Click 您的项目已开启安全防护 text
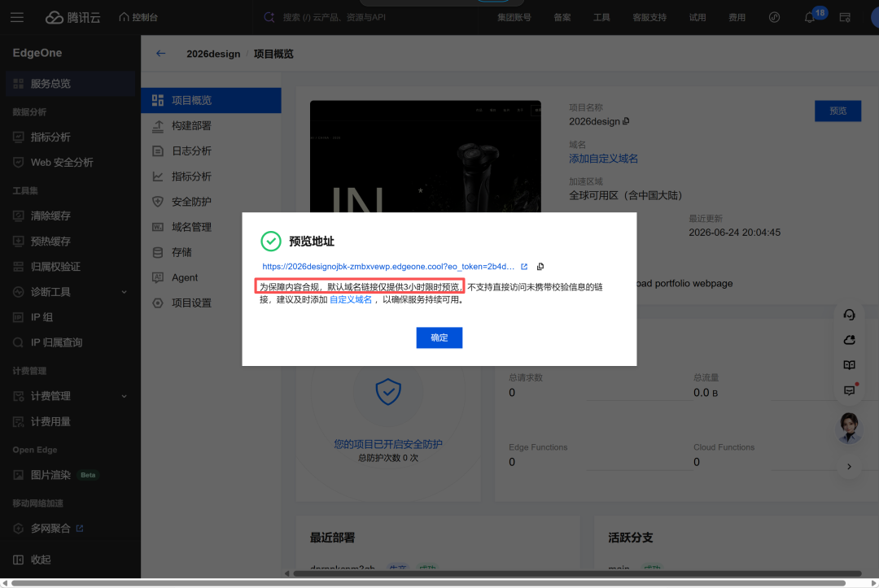 click(388, 444)
